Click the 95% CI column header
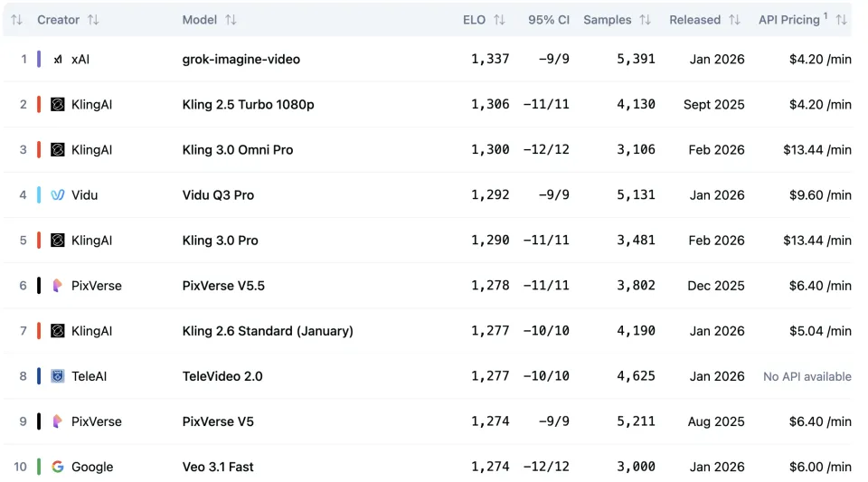Screen dimensions: 868x482 click(549, 20)
